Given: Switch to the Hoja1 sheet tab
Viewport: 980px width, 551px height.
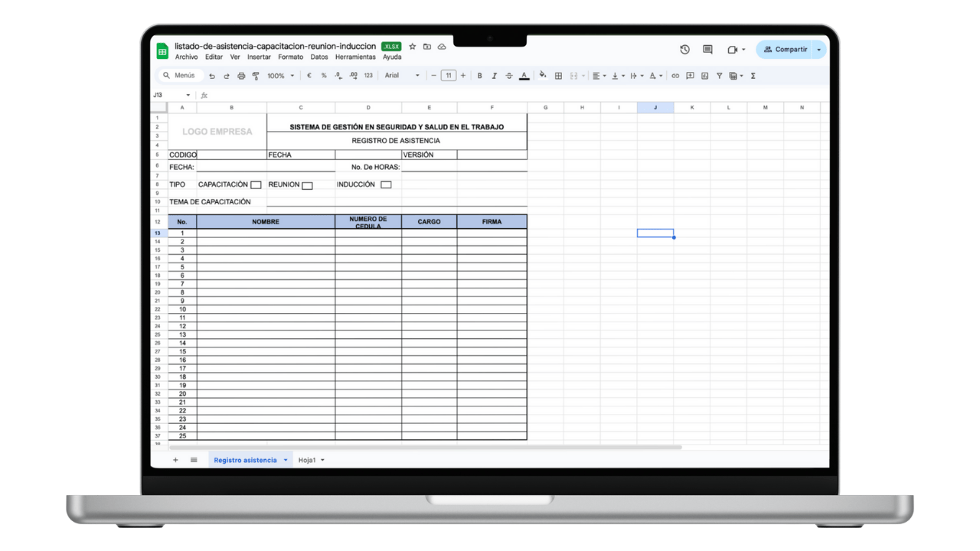Looking at the screenshot, I should (308, 459).
